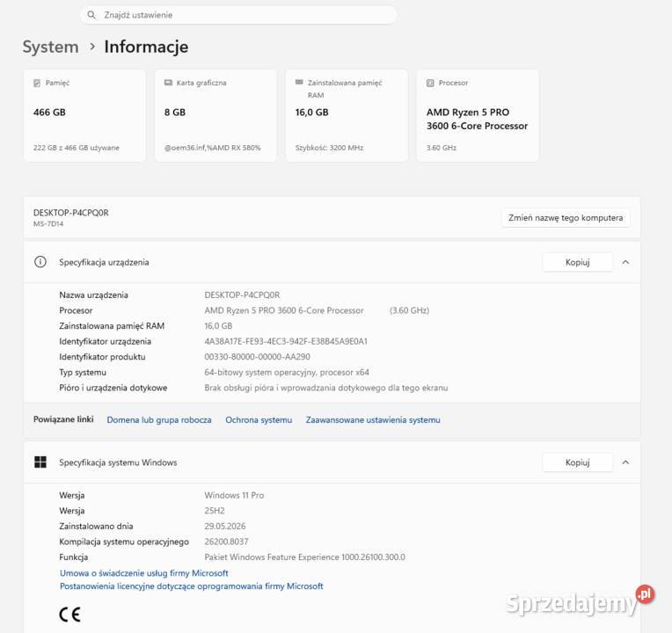672x633 pixels.
Task: Click the installed RAM card icon
Action: 299,83
